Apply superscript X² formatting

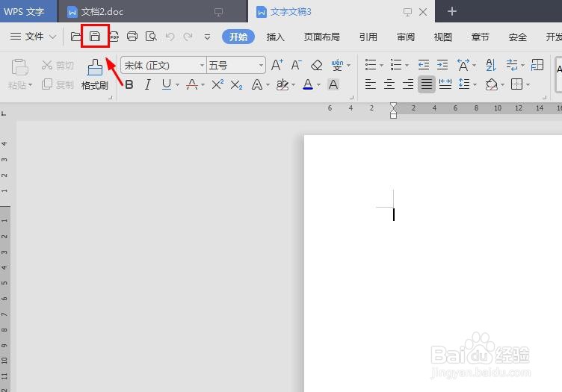pyautogui.click(x=217, y=85)
